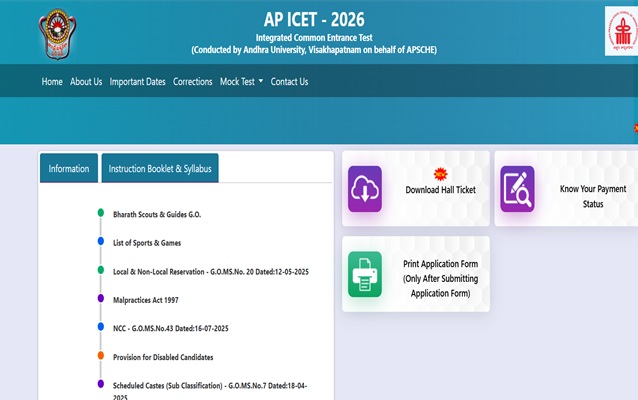This screenshot has height=400, width=638.
Task: Open the About Us page
Action: coord(86,82)
